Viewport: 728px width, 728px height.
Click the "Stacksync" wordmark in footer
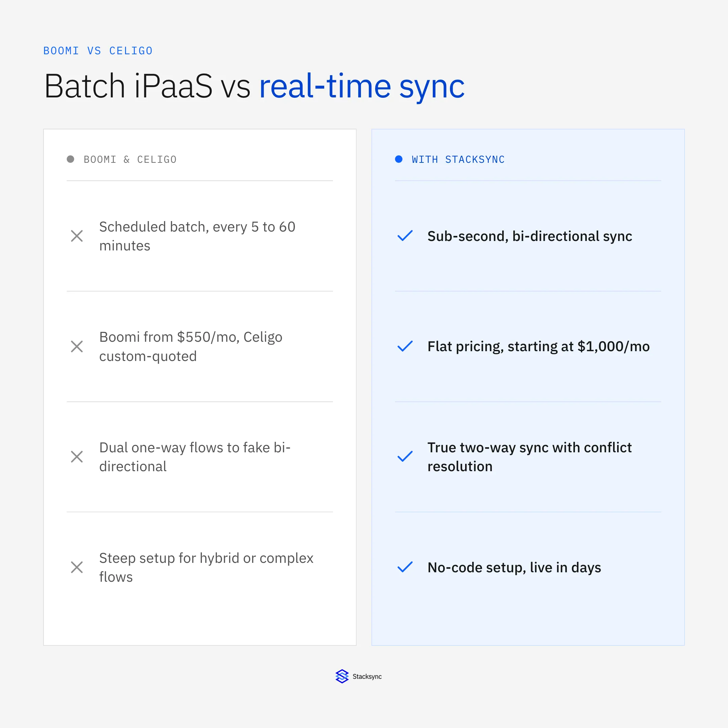click(x=367, y=677)
